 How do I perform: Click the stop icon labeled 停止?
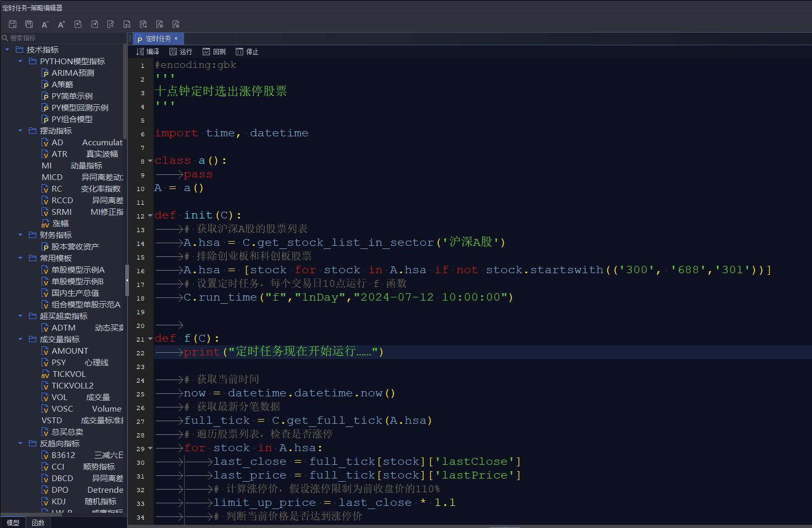coord(247,52)
